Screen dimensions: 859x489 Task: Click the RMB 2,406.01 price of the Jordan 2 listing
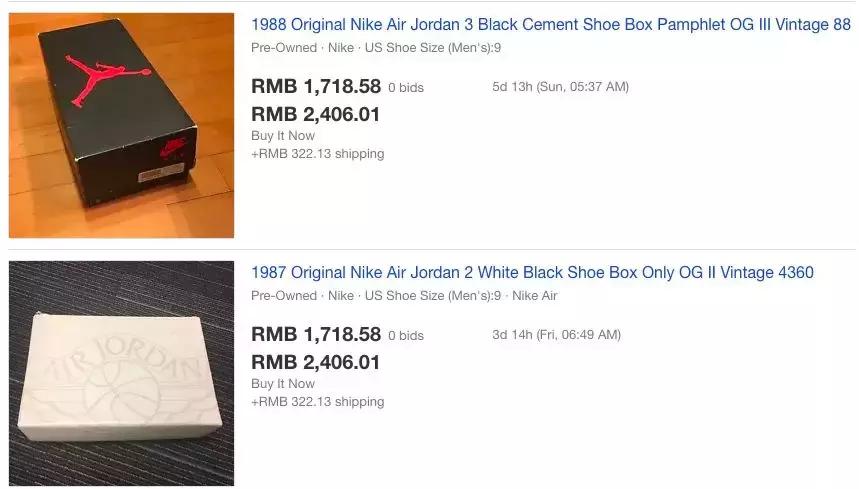click(x=316, y=363)
